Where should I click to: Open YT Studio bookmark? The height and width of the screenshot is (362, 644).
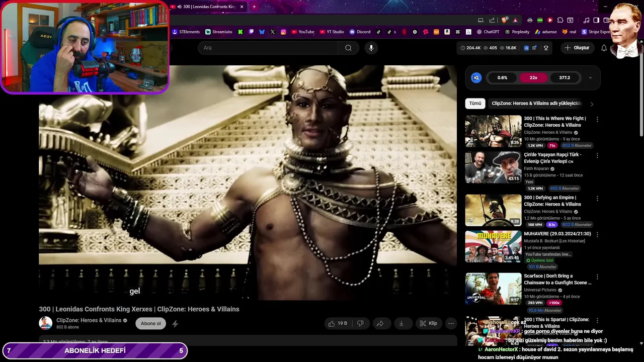[332, 32]
